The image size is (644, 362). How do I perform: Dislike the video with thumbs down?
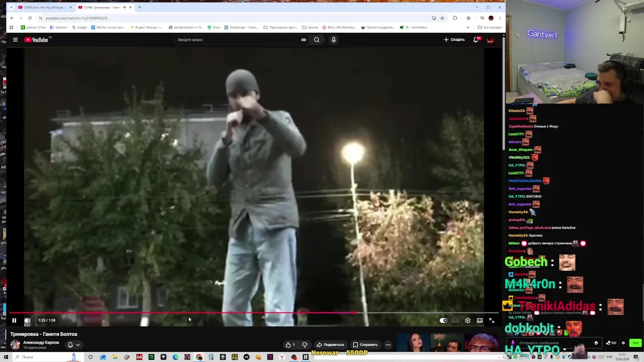(304, 345)
